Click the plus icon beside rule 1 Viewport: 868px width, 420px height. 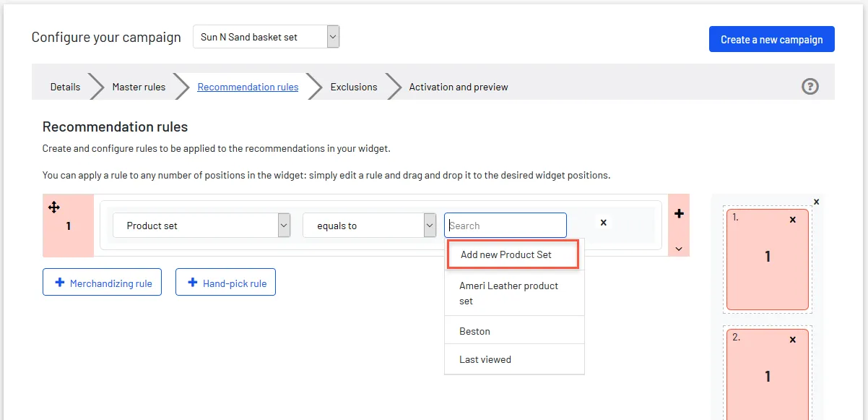[x=679, y=213]
